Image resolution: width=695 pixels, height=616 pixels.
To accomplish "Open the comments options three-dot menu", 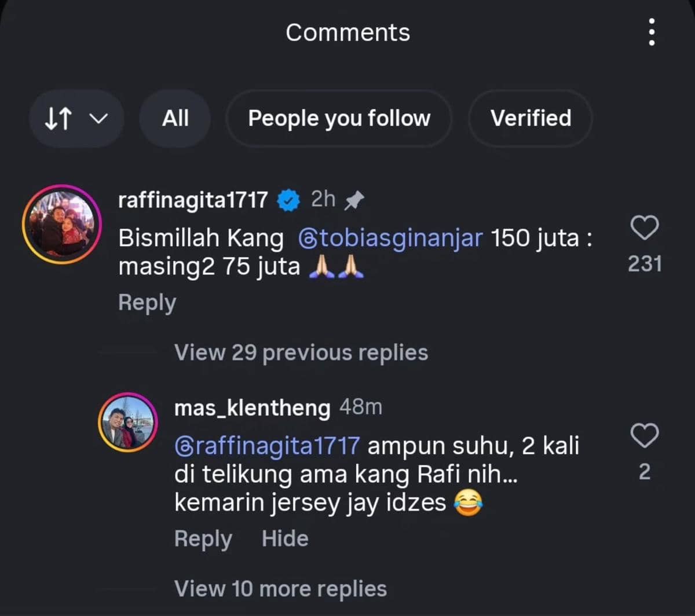I will click(651, 32).
